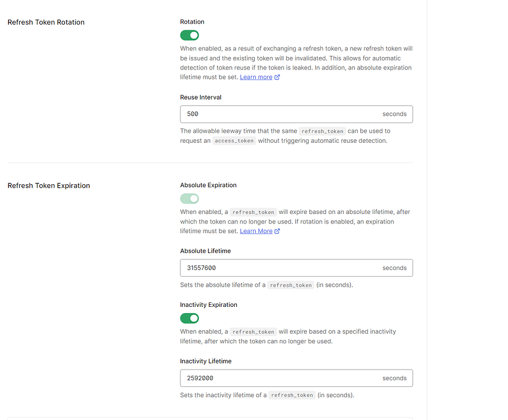
Task: Click the seconds suffix in Reuse Interval field
Action: click(x=394, y=114)
